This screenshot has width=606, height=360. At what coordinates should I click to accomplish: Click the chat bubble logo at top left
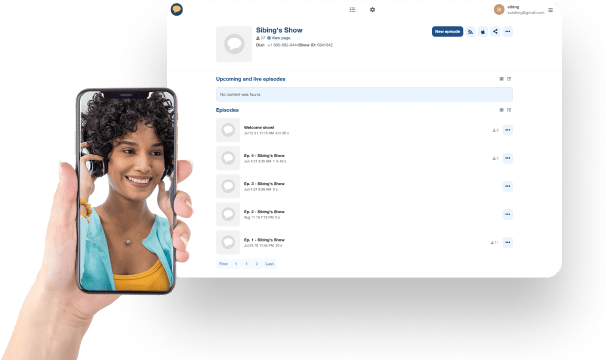tap(177, 9)
